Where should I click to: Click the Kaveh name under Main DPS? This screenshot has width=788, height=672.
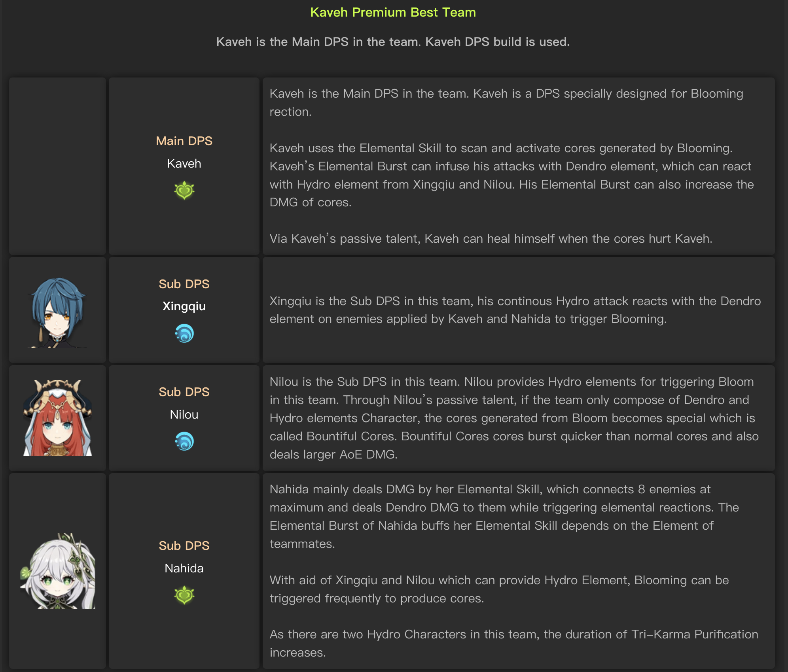point(184,164)
